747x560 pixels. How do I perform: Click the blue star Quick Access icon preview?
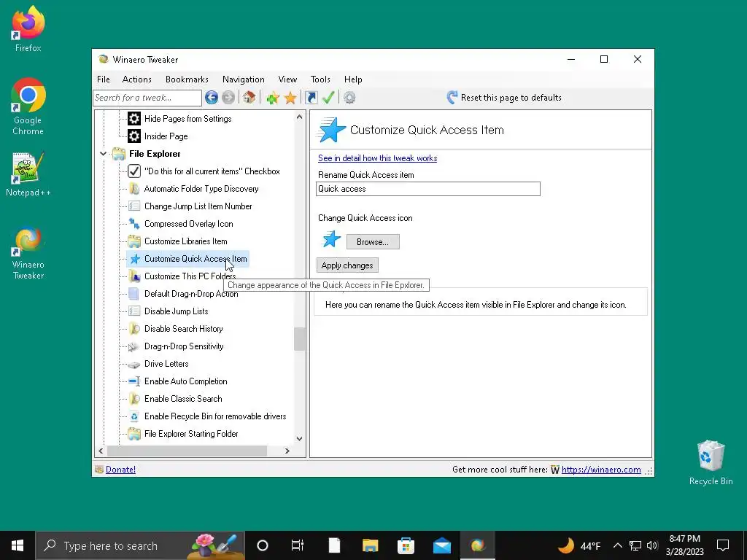(x=332, y=239)
